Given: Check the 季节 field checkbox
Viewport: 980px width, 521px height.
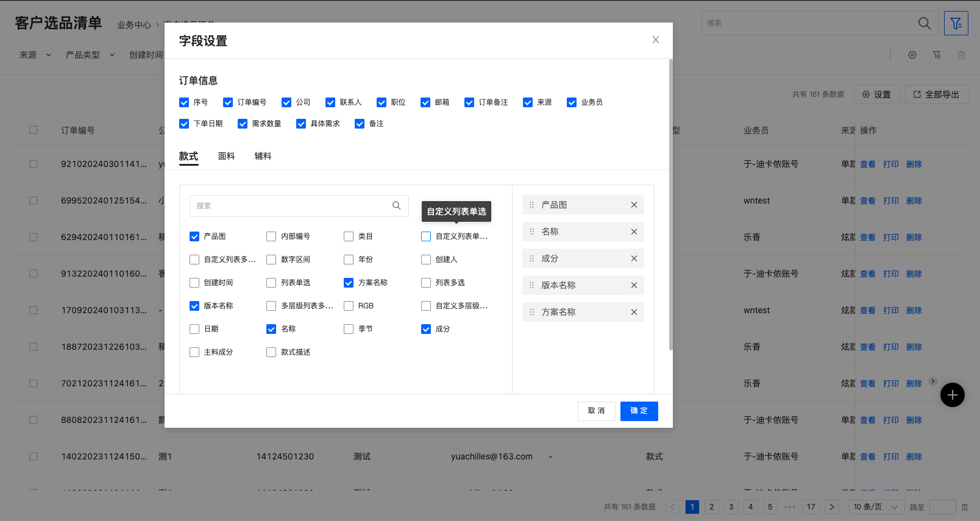Looking at the screenshot, I should 349,329.
